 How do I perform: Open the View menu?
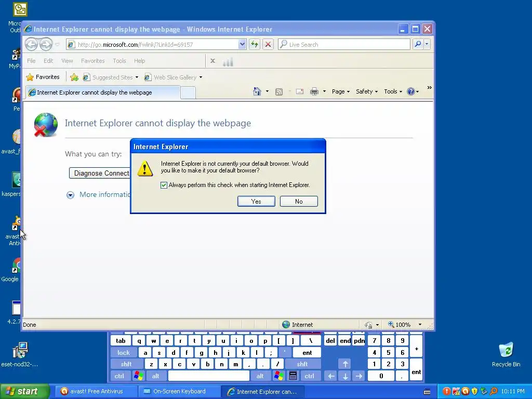(67, 61)
